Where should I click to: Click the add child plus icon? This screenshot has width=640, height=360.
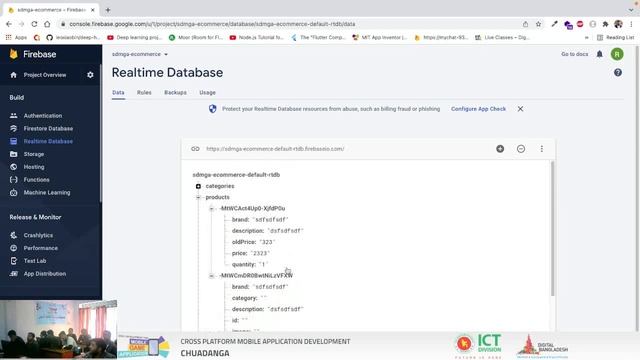500,149
